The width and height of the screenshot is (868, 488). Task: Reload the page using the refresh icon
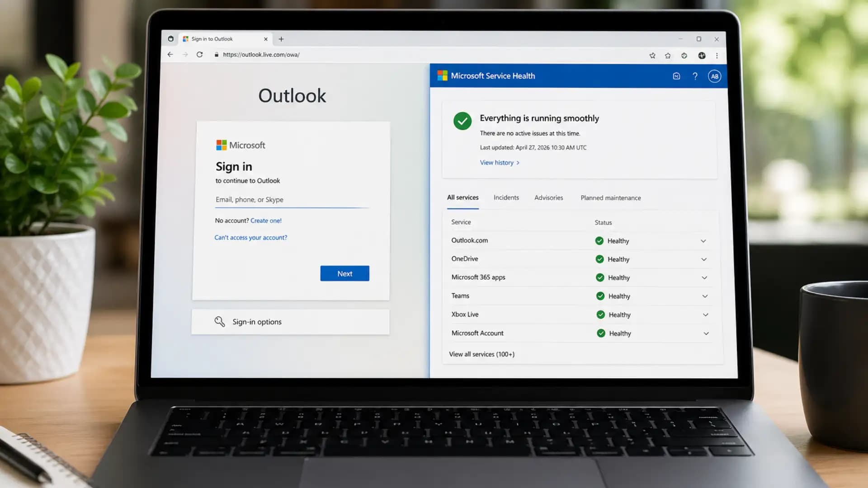click(200, 55)
